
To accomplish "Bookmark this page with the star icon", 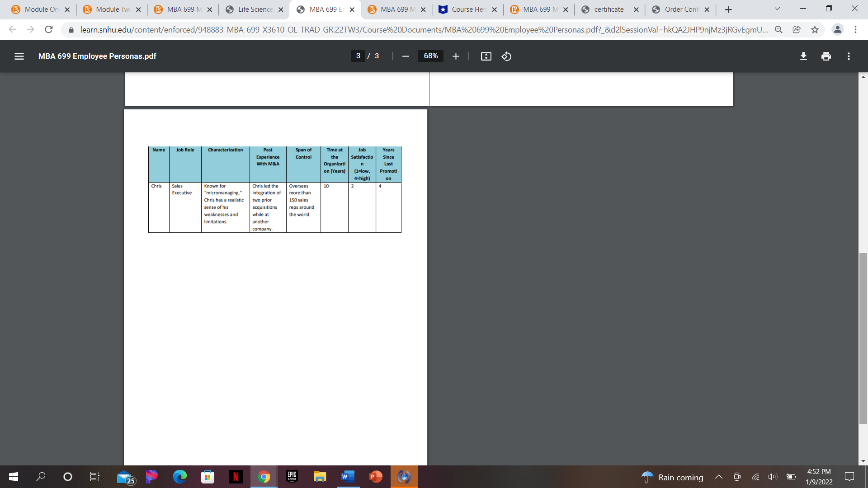I will [x=815, y=29].
